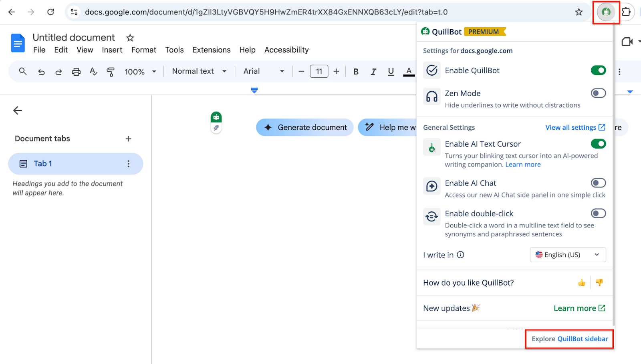Click the print icon in Docs toolbar
The height and width of the screenshot is (364, 641).
coord(76,72)
